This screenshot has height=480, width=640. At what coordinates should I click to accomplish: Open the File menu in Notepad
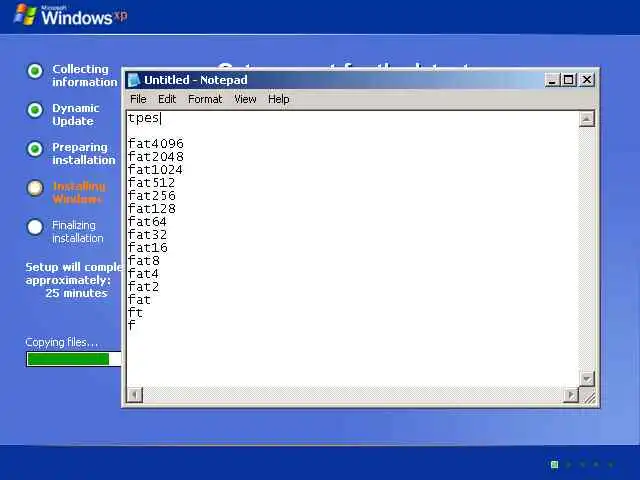[x=138, y=99]
